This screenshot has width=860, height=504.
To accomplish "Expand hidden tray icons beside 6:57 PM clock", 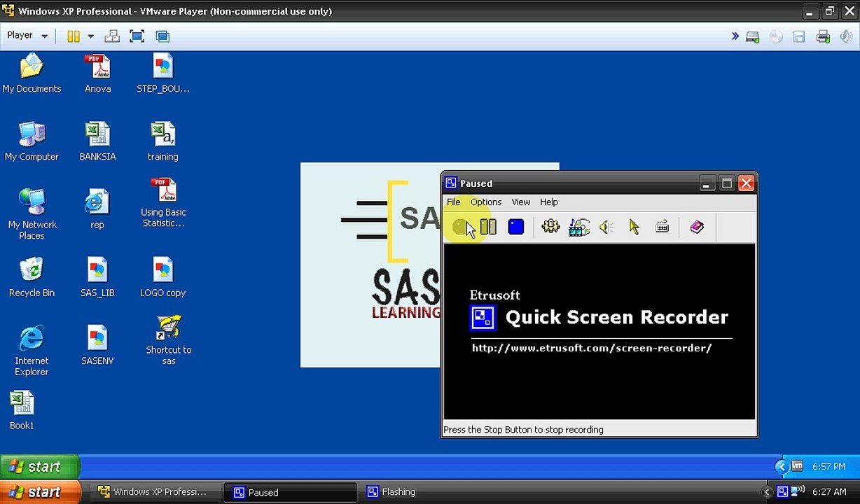I will coord(782,467).
